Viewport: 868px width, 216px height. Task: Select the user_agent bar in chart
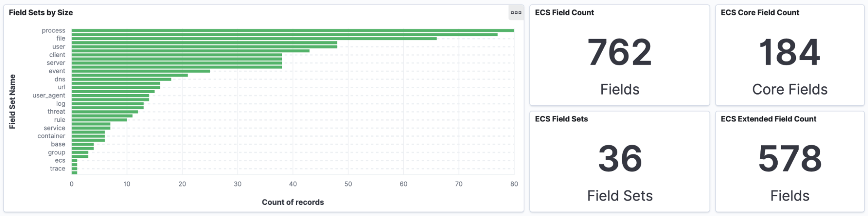click(x=110, y=95)
